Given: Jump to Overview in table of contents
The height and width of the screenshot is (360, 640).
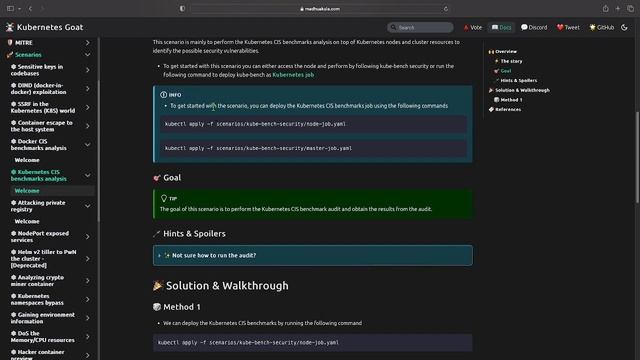Looking at the screenshot, I should [x=506, y=51].
